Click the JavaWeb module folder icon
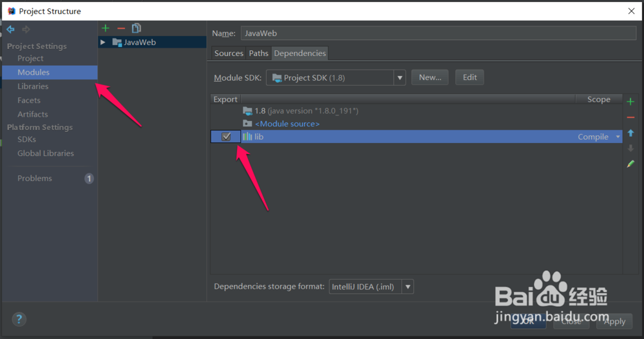Viewport: 644px width, 339px height. pos(117,42)
